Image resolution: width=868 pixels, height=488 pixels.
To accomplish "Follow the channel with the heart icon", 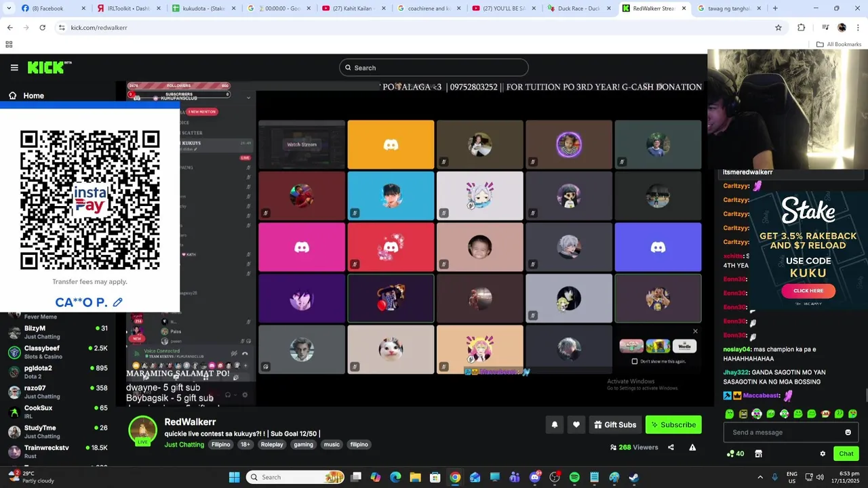I will pyautogui.click(x=576, y=425).
